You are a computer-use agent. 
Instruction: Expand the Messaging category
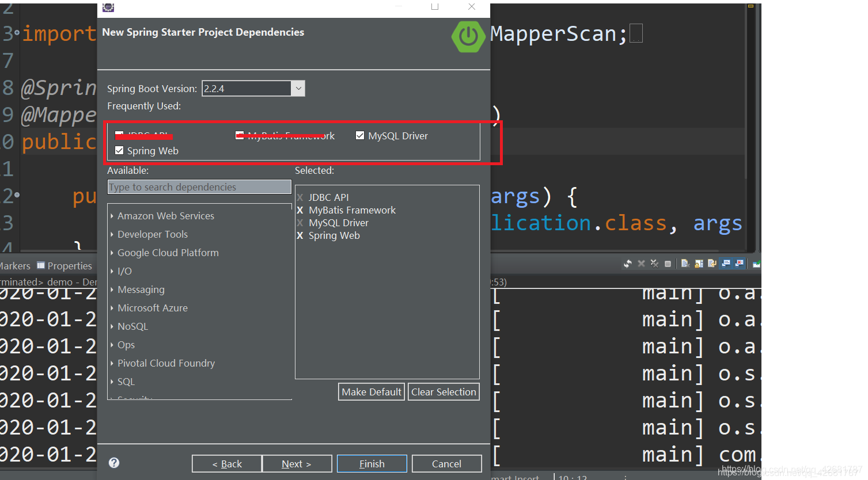click(112, 289)
